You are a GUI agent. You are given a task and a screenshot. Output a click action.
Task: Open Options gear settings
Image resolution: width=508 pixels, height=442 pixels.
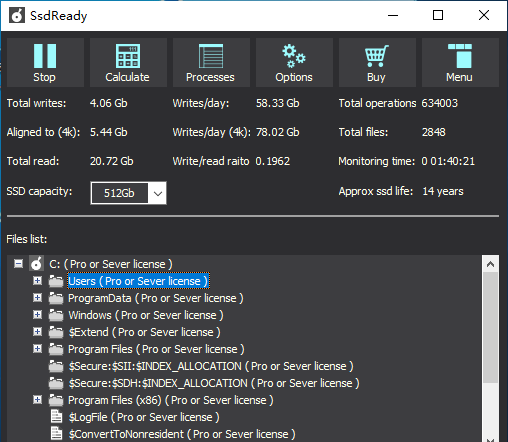pos(294,62)
